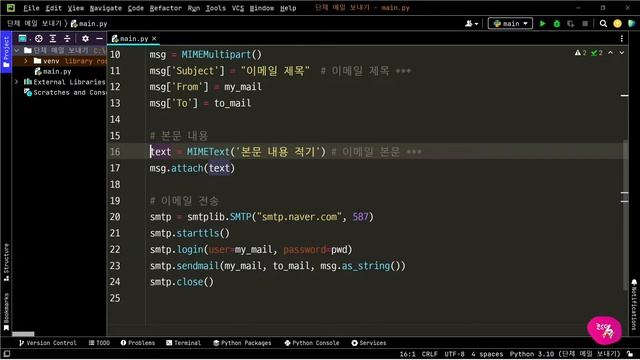Toggle read-only lock icon in status bar
The width and height of the screenshot is (640, 360).
[x=631, y=354]
